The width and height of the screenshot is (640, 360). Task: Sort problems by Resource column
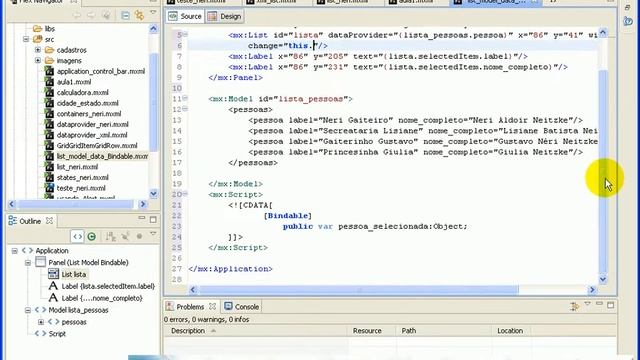(371, 331)
